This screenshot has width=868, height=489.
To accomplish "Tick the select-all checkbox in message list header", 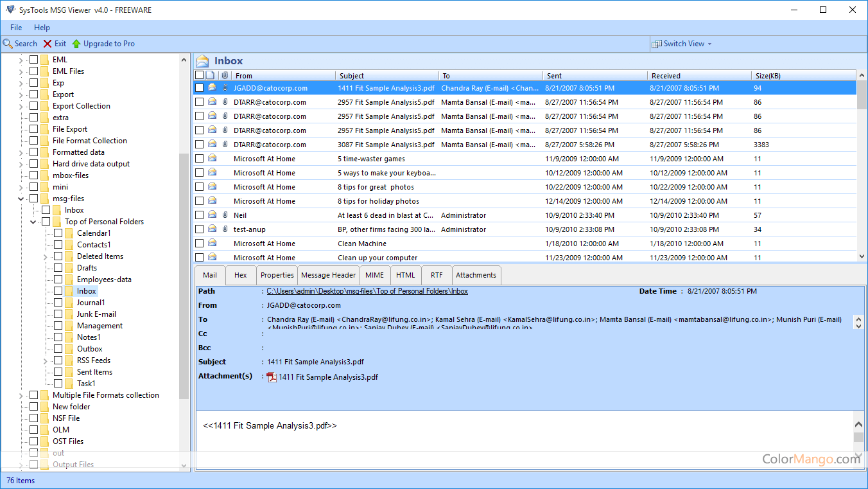I will pos(200,75).
